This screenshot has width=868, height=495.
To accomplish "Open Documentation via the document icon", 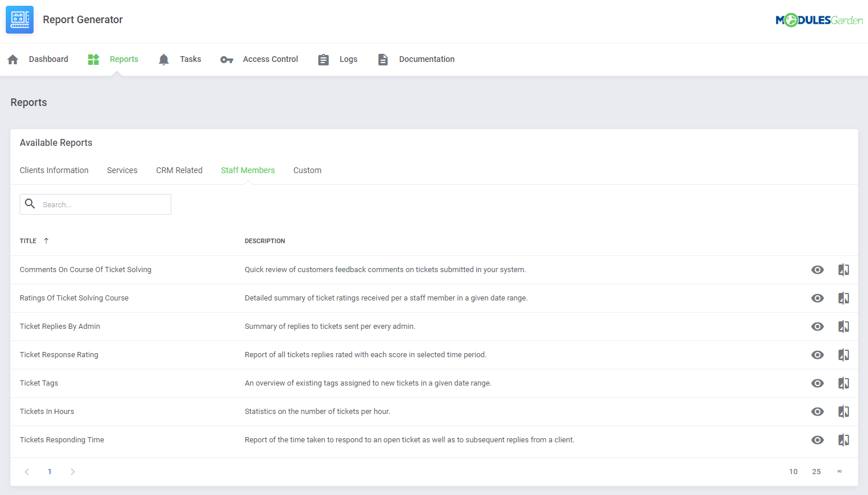I will (382, 59).
